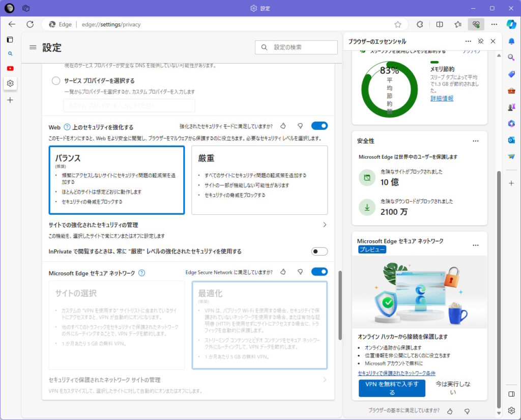Open the settings hamburger menu
521x420 pixels.
pos(33,47)
